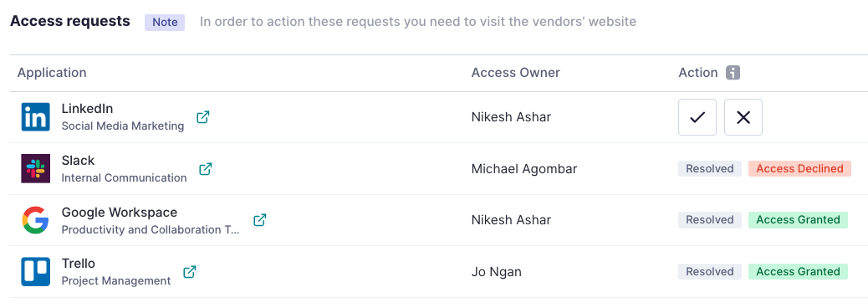
Task: Approve the LinkedIn access request checkmark
Action: [x=697, y=117]
